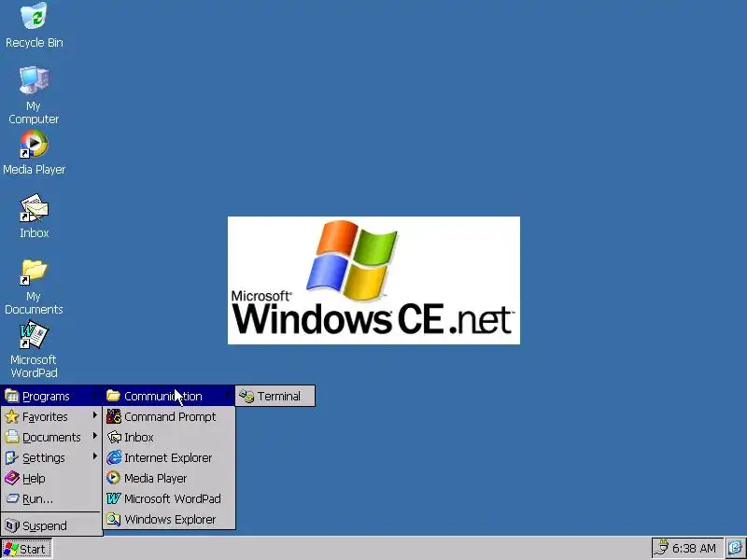
Task: Click the show desktop icon at taskbar end
Action: pos(736,549)
